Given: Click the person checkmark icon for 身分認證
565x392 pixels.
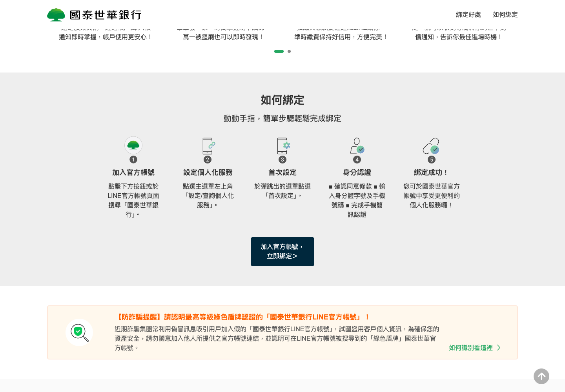Looking at the screenshot, I should pyautogui.click(x=357, y=146).
